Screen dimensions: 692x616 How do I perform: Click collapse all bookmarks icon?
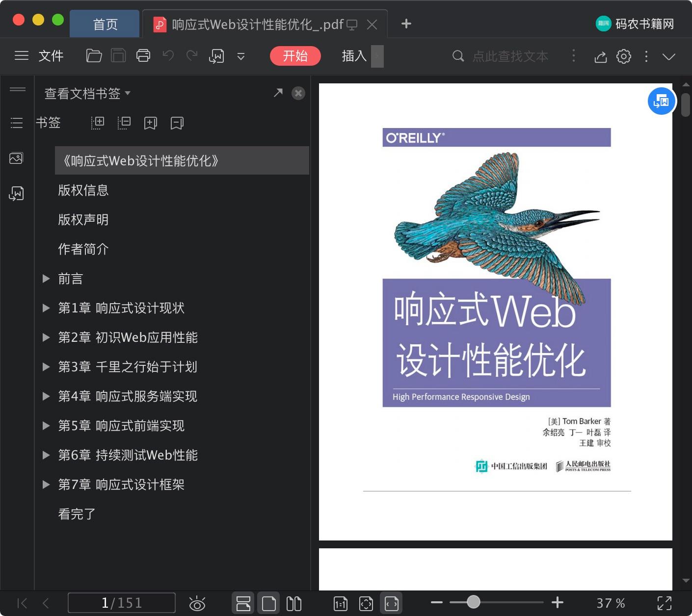[x=124, y=123]
